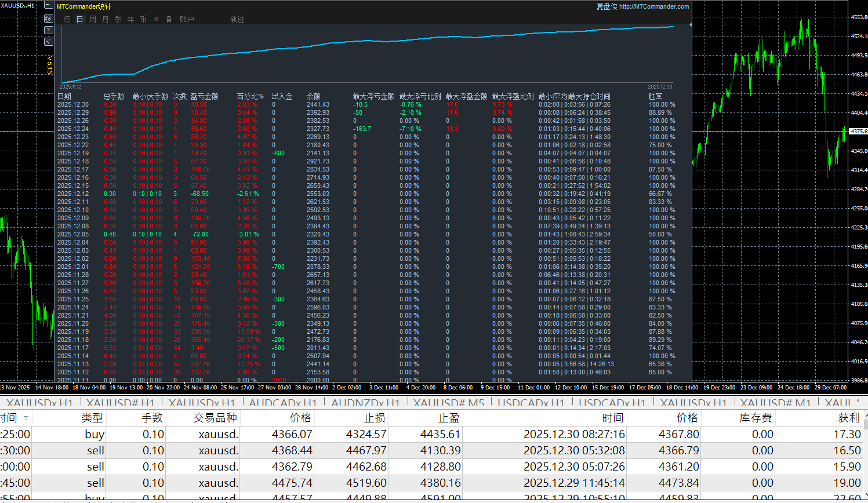Select the 月 monthly statistics tab
The width and height of the screenshot is (868, 503).
click(106, 19)
